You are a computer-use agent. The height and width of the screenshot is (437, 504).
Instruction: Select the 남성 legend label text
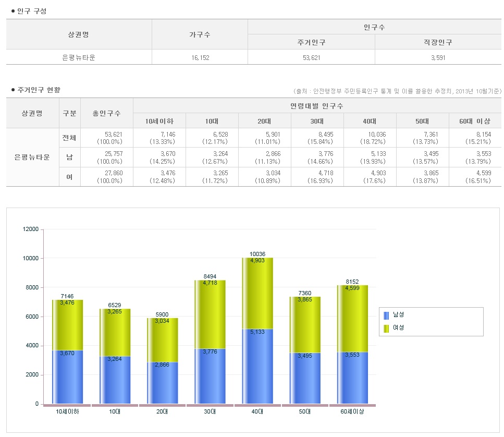399,315
